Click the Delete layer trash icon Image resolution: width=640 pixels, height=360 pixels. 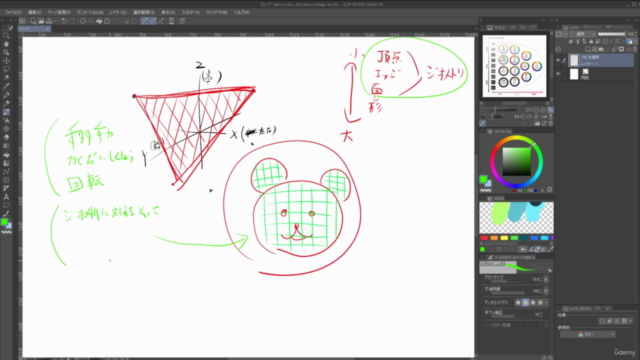pyautogui.click(x=635, y=49)
